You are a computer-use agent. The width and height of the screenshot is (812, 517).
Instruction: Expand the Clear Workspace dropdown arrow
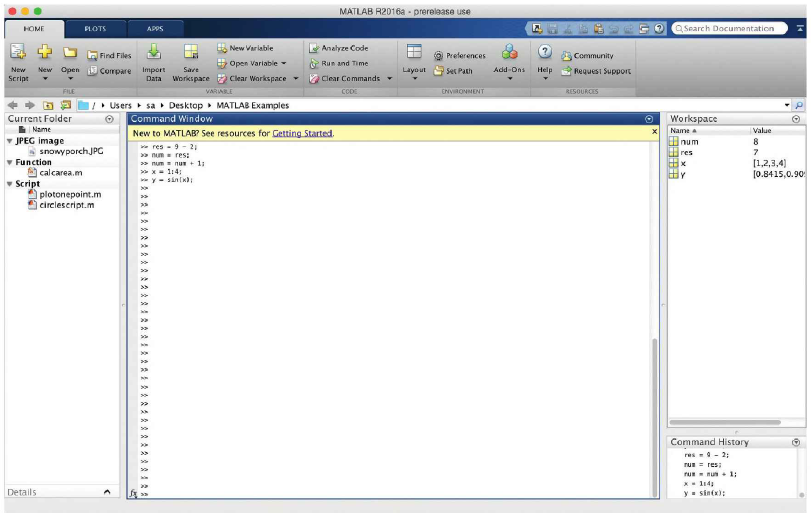[296, 78]
